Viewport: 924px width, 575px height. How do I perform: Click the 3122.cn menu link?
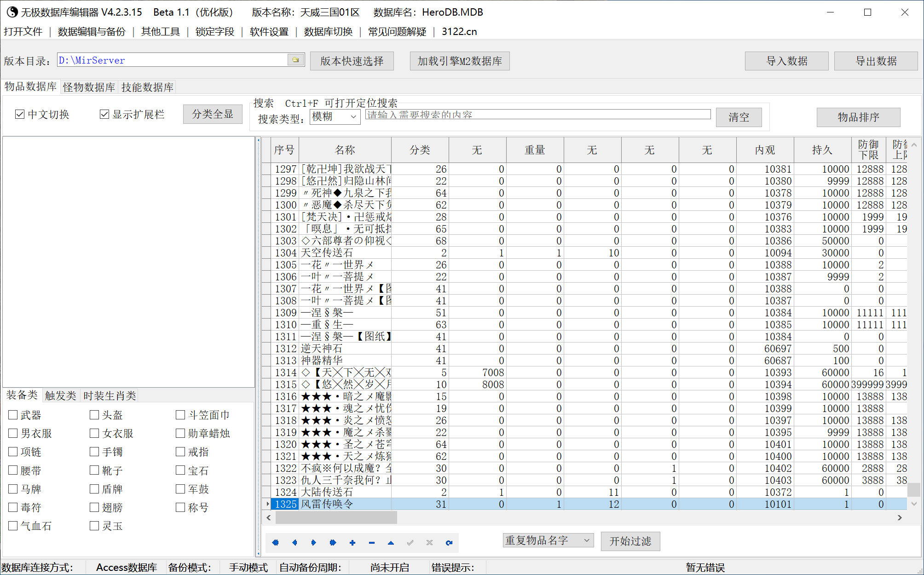click(459, 31)
